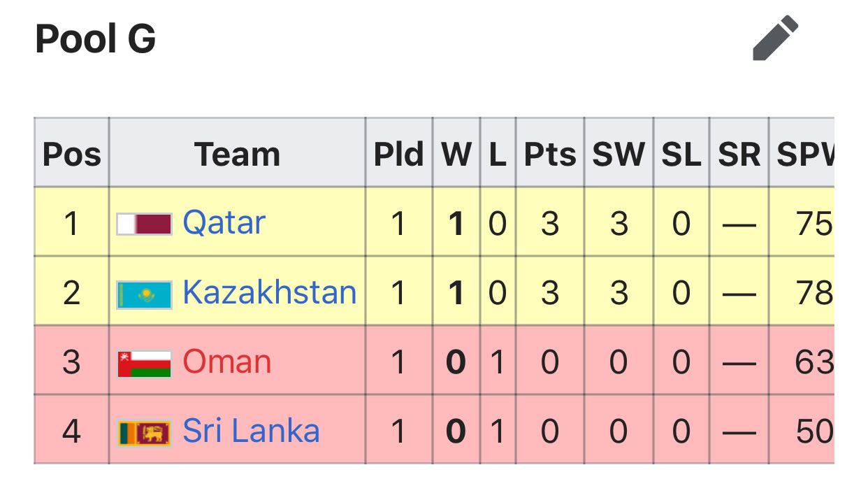Click the Pos column header
The image size is (868, 500).
pyautogui.click(x=72, y=153)
